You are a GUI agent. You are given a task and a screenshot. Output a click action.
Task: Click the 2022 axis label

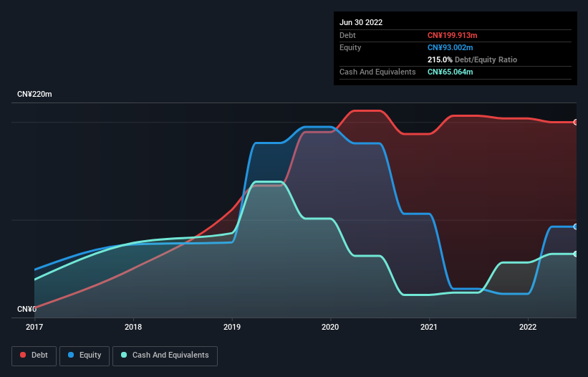(x=528, y=327)
